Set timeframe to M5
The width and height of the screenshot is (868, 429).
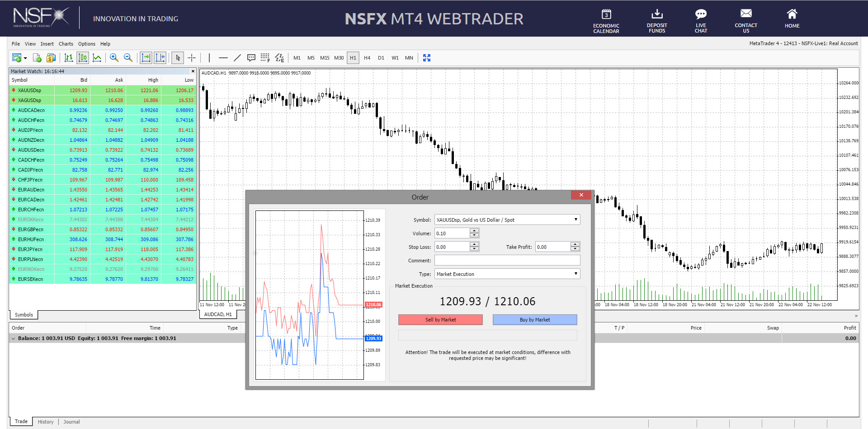tap(311, 58)
